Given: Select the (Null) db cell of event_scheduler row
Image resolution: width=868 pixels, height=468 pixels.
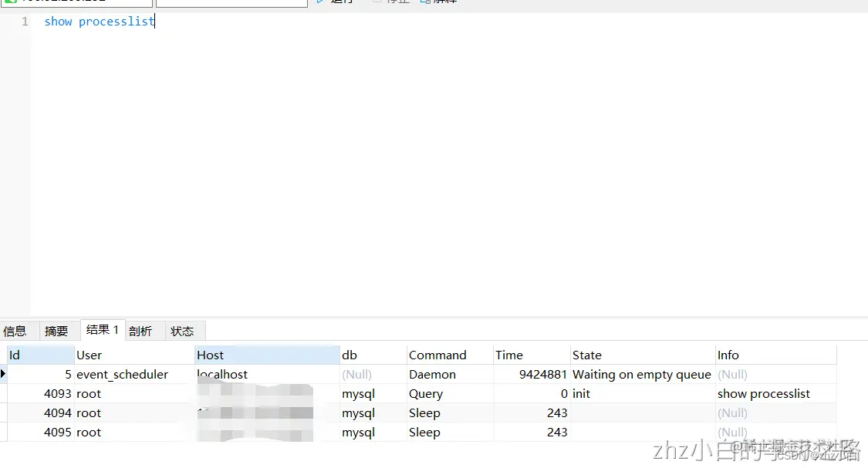Looking at the screenshot, I should [x=373, y=374].
